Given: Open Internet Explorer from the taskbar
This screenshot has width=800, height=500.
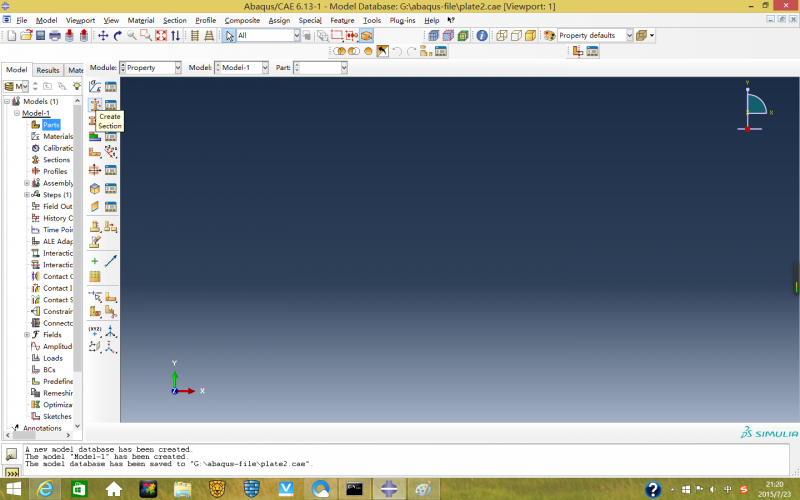Looking at the screenshot, I should click(45, 489).
